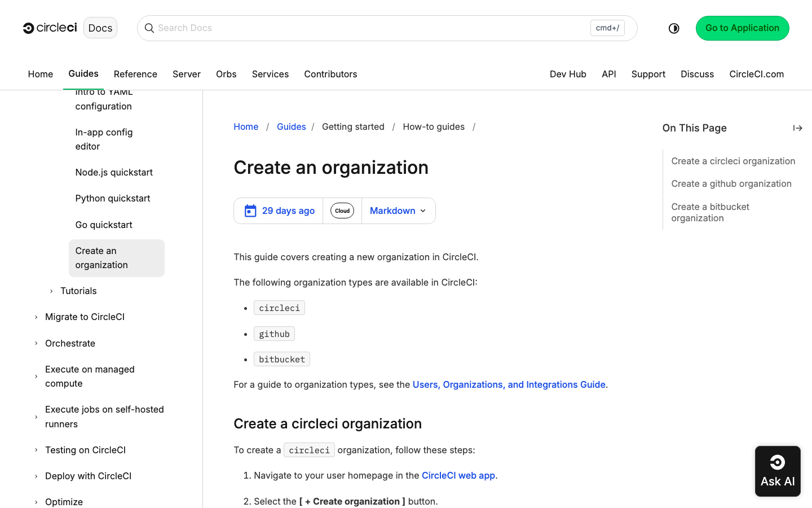Collapse the On This Page panel arrow

797,128
